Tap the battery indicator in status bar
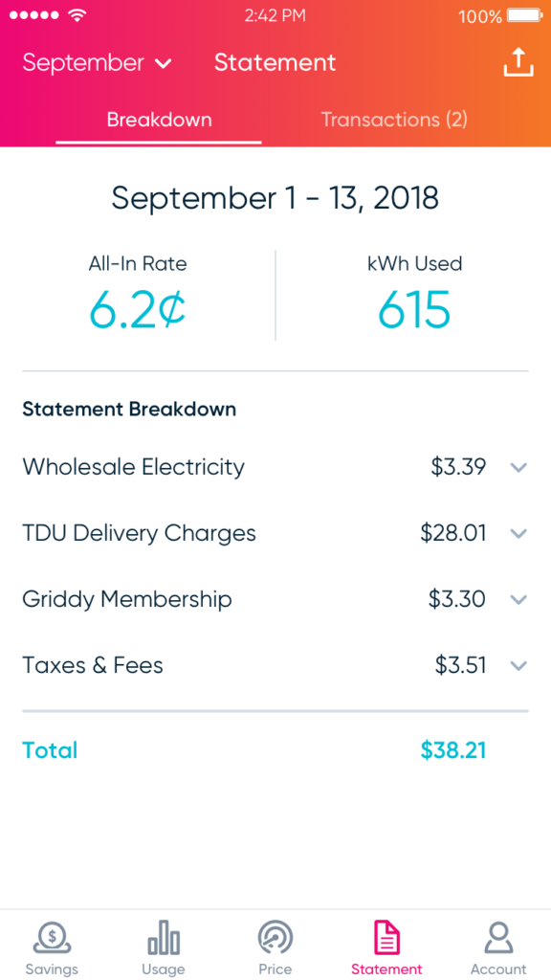This screenshot has height=980, width=551. (524, 15)
